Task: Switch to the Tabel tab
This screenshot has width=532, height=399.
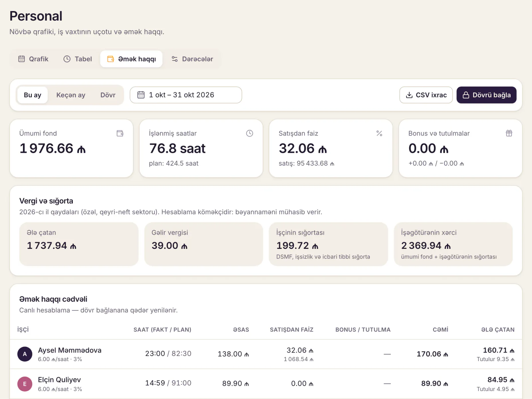Action: click(77, 59)
